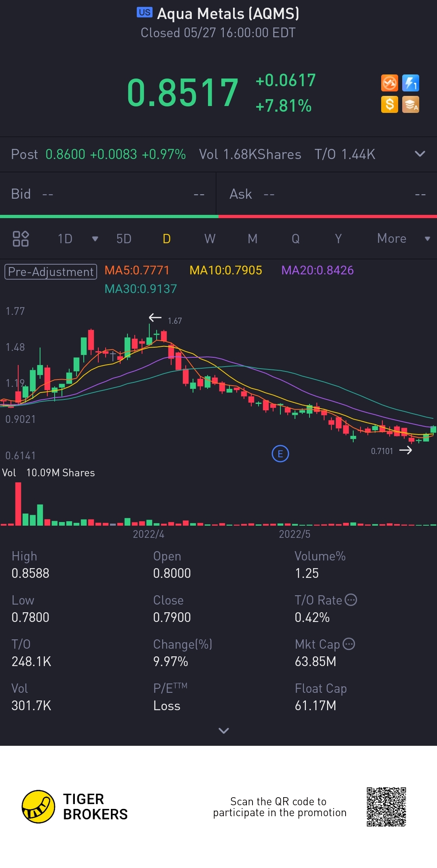Expand the post-market details chevron
Screen dimensions: 437x868
pyautogui.click(x=420, y=154)
